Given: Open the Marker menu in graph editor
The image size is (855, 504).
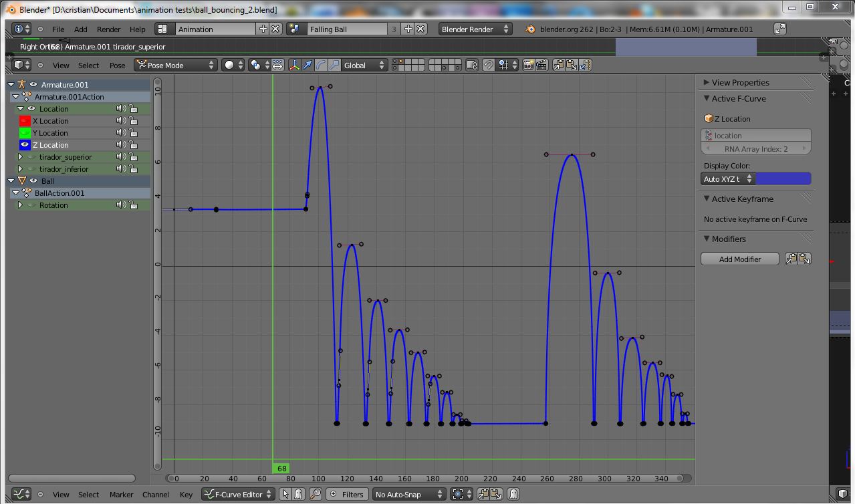Looking at the screenshot, I should 122,494.
